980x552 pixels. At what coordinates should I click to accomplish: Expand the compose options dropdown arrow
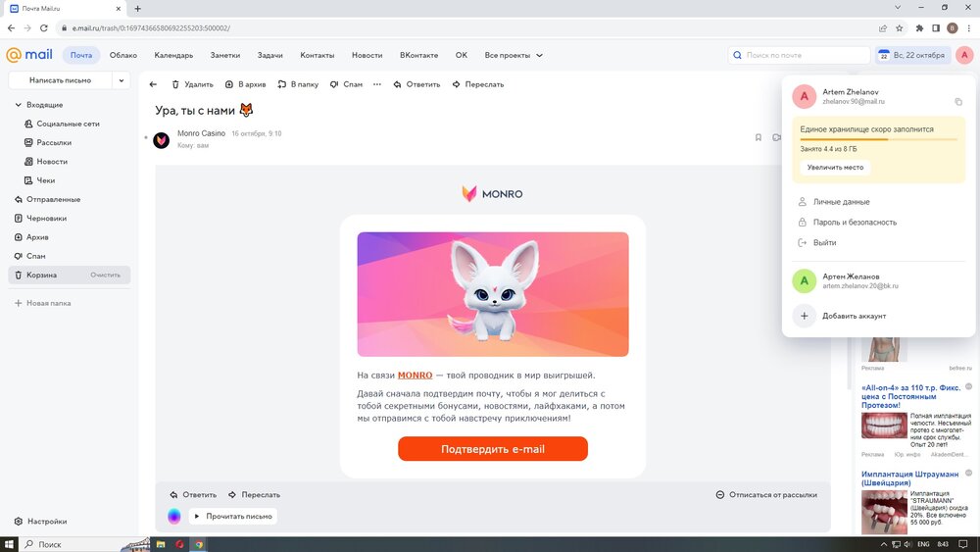coord(122,80)
